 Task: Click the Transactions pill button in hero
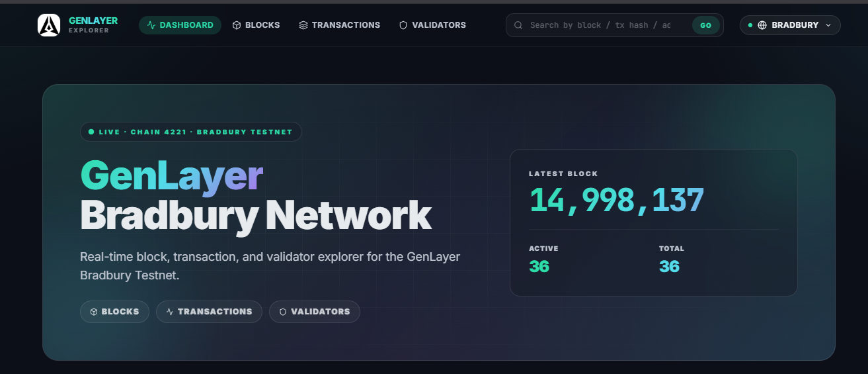click(209, 312)
